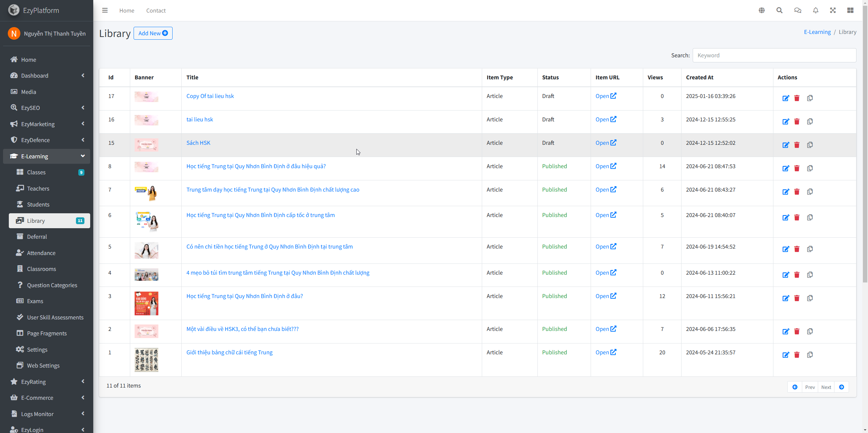Click the delete trash icon for tai lieu hsk
The image size is (868, 433).
[797, 122]
